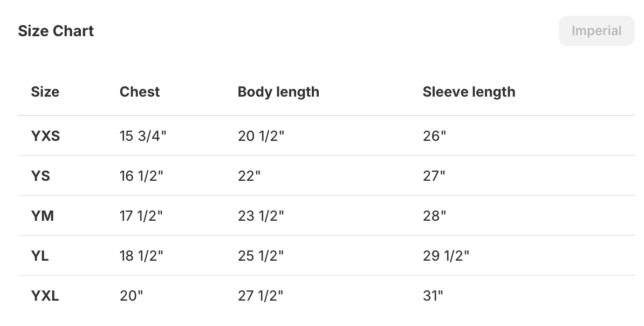Screen dimensions: 644x326
Task: Choose the YM size row label
Action: pos(43,216)
